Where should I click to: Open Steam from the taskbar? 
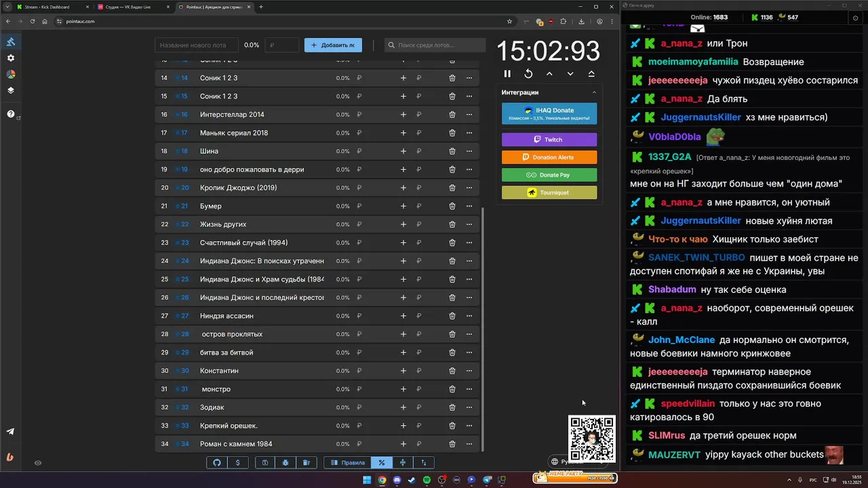click(x=412, y=480)
